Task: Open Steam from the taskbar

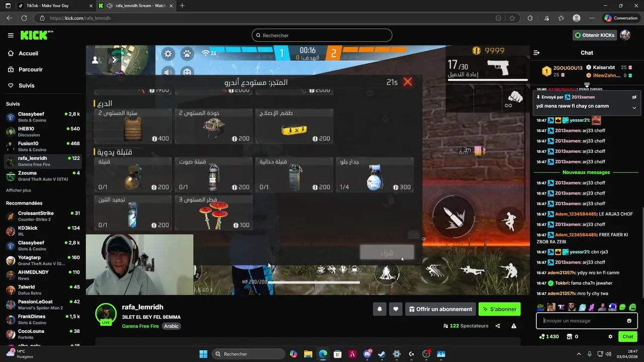Action: pyautogui.click(x=382, y=354)
